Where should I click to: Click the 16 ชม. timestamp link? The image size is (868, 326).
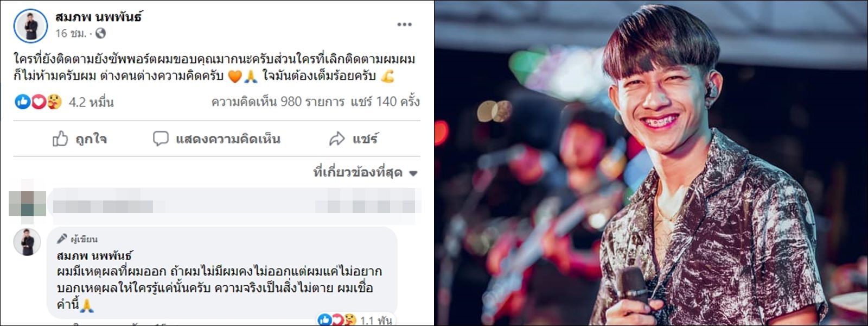[71, 34]
